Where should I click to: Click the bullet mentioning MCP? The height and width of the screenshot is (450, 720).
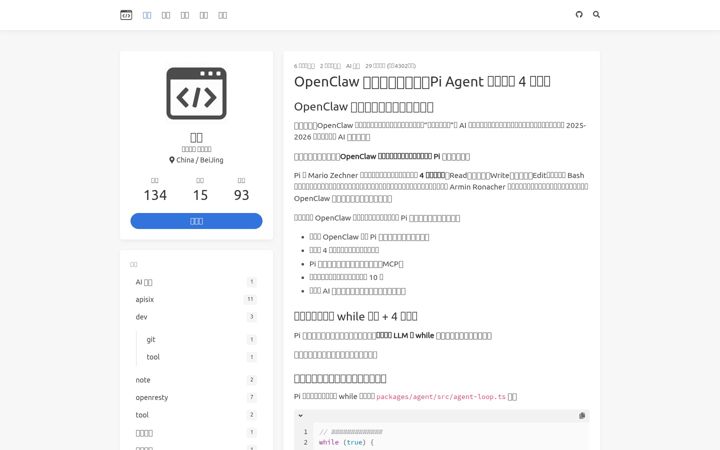tap(356, 264)
